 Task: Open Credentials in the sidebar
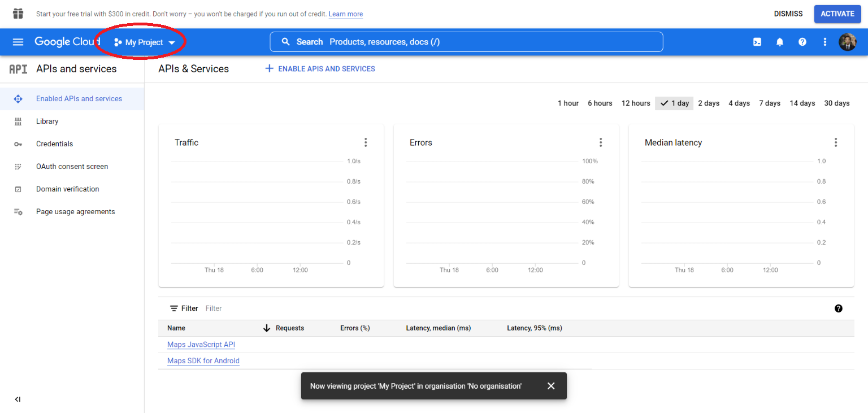click(x=54, y=144)
